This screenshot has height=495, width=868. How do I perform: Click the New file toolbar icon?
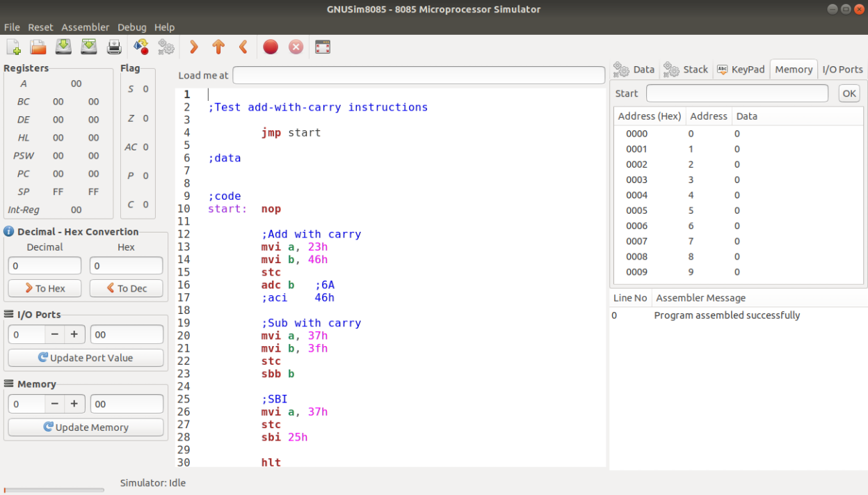click(13, 47)
